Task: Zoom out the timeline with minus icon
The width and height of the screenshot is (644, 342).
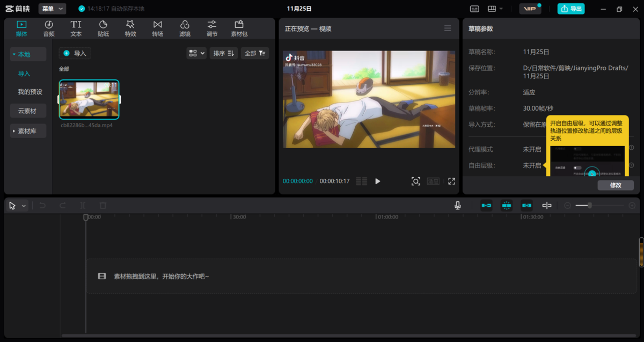Action: (x=568, y=206)
